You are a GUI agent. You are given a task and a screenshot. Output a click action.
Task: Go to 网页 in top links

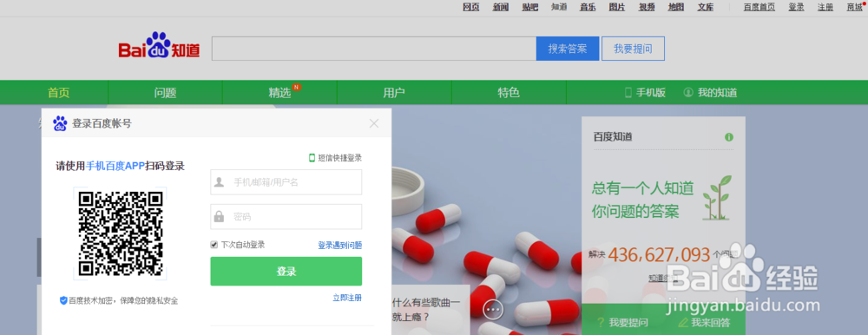pyautogui.click(x=470, y=7)
